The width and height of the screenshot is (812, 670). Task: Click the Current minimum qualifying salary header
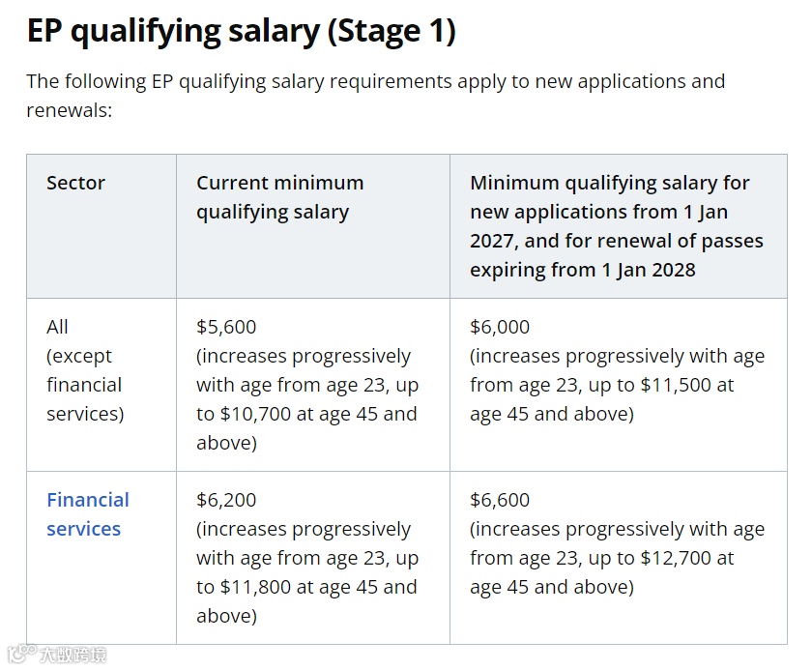click(x=280, y=197)
